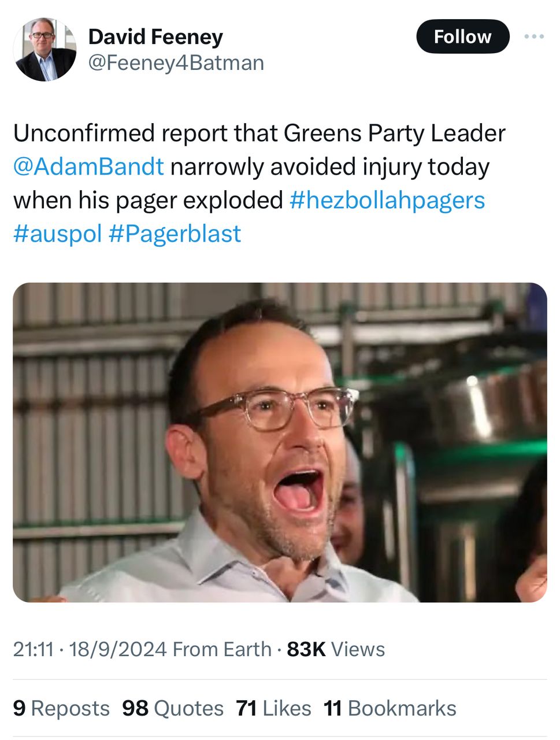The height and width of the screenshot is (740, 560).
Task: Click the @Feeney4Batman handle
Action: point(176,62)
